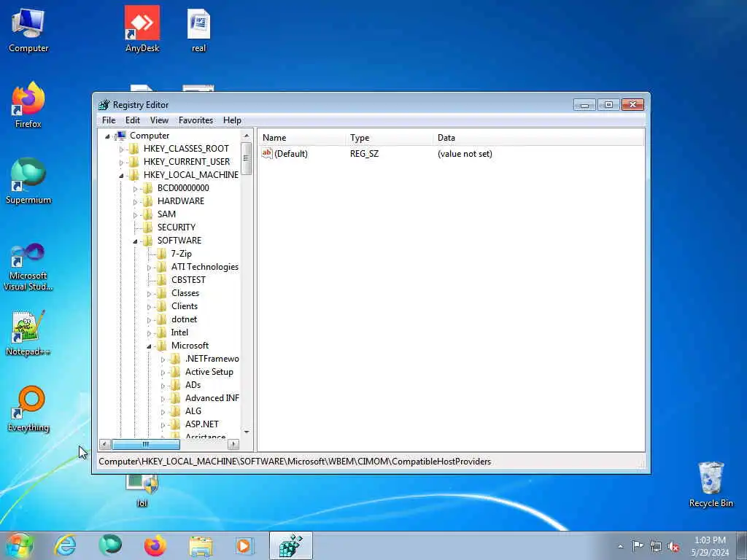The image size is (747, 560).
Task: Show hidden system tray icons
Action: [x=620, y=546]
